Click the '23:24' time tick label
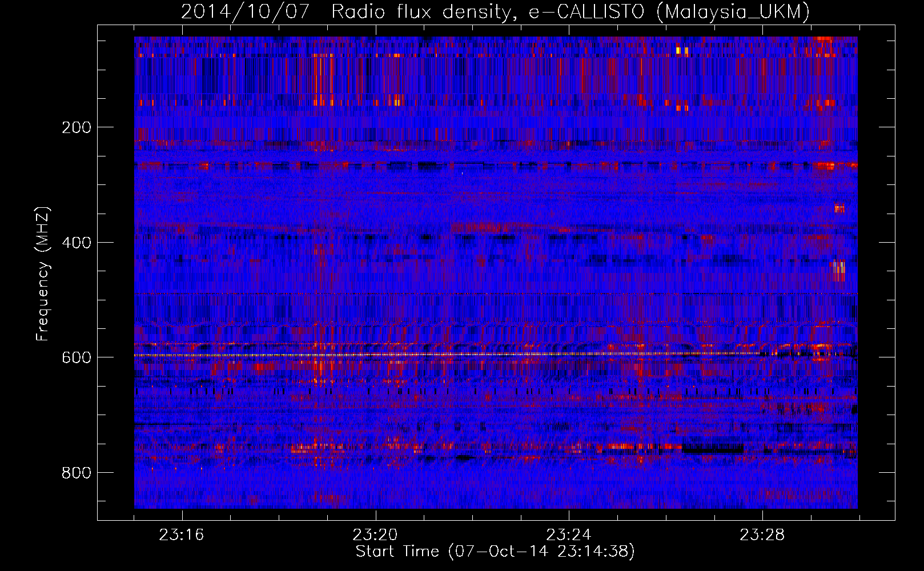This screenshot has width=924, height=571. 569,535
